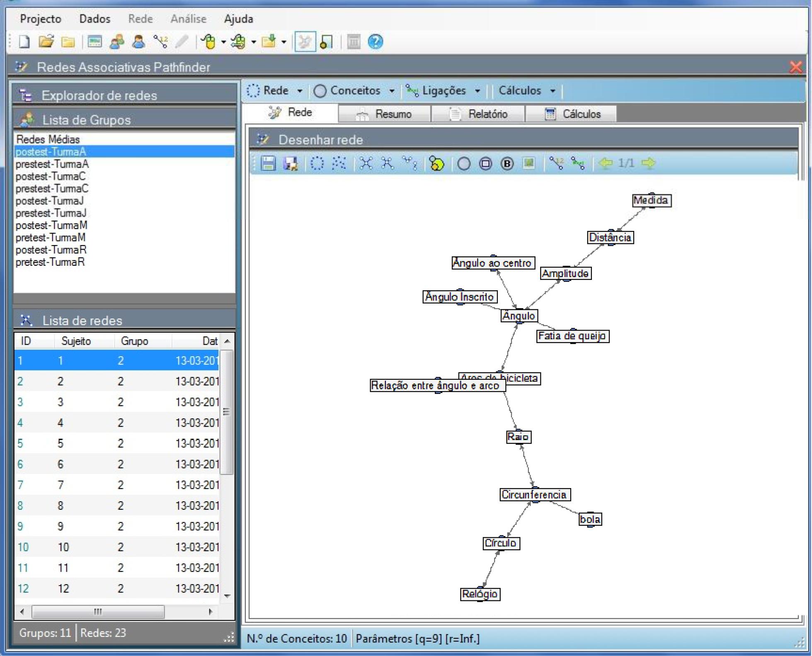The width and height of the screenshot is (812, 656).
Task: Toggle the Pathfinder network view toolbar button
Action: point(305,42)
